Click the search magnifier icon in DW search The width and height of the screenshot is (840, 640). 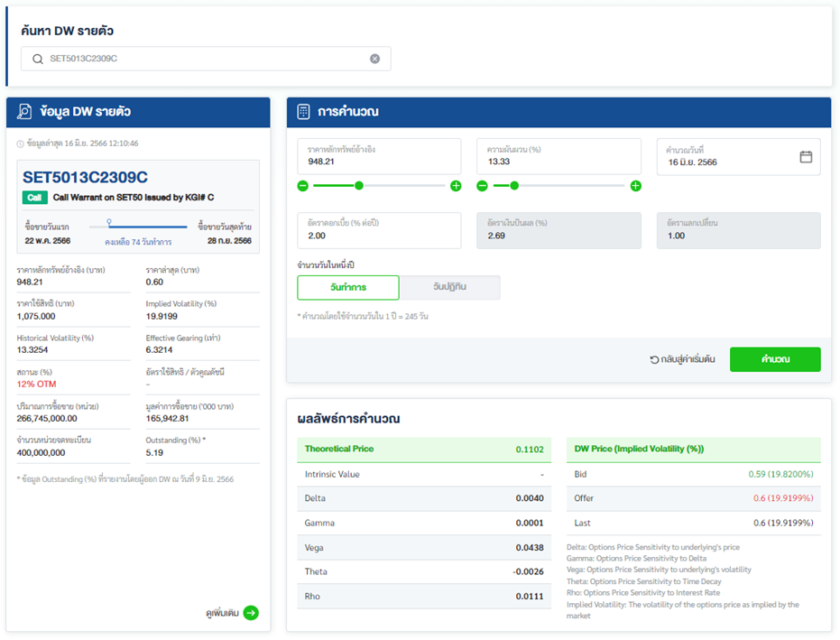pos(37,59)
